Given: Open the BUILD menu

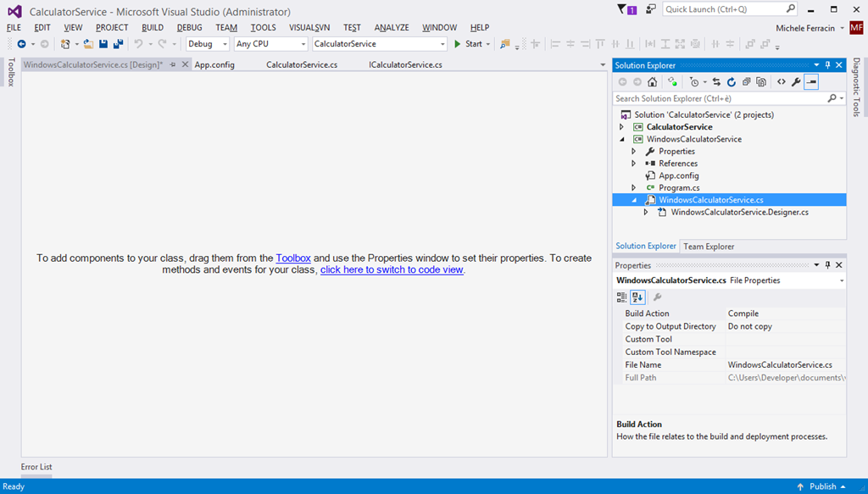Looking at the screenshot, I should [153, 28].
